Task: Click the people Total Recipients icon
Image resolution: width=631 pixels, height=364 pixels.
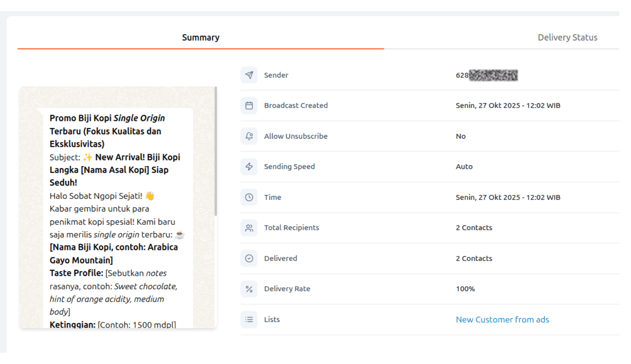Action: click(249, 228)
